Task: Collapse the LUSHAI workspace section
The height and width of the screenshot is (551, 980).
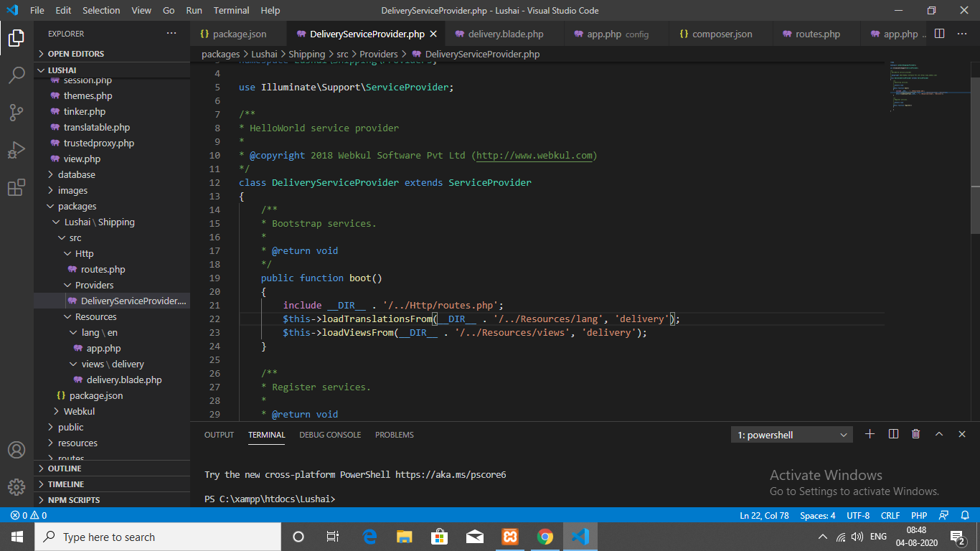Action: pyautogui.click(x=112, y=70)
